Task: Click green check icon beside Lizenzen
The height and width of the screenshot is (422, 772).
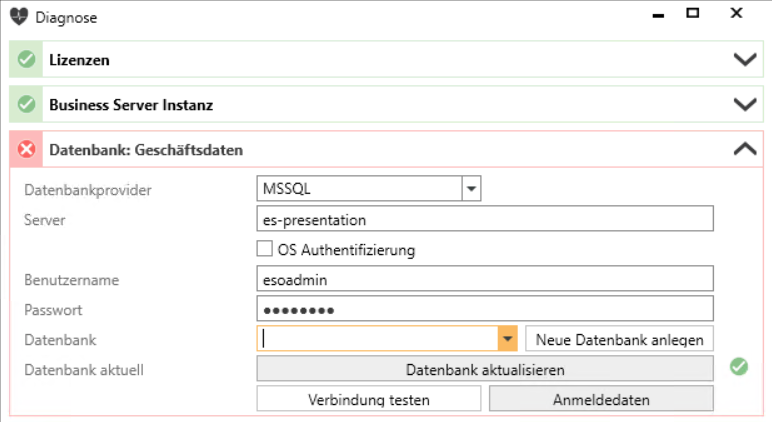Action: click(x=26, y=60)
